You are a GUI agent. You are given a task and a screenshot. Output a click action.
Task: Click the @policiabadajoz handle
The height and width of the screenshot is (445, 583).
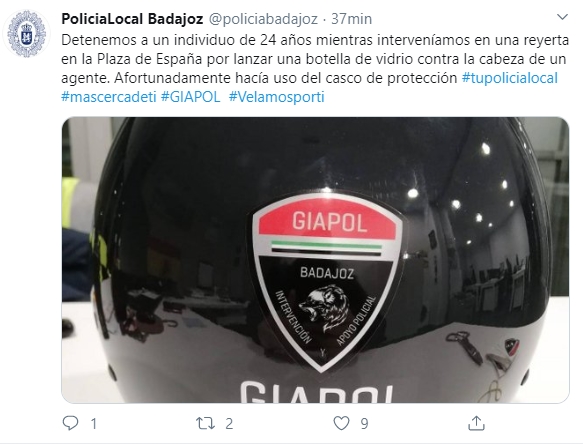point(263,19)
